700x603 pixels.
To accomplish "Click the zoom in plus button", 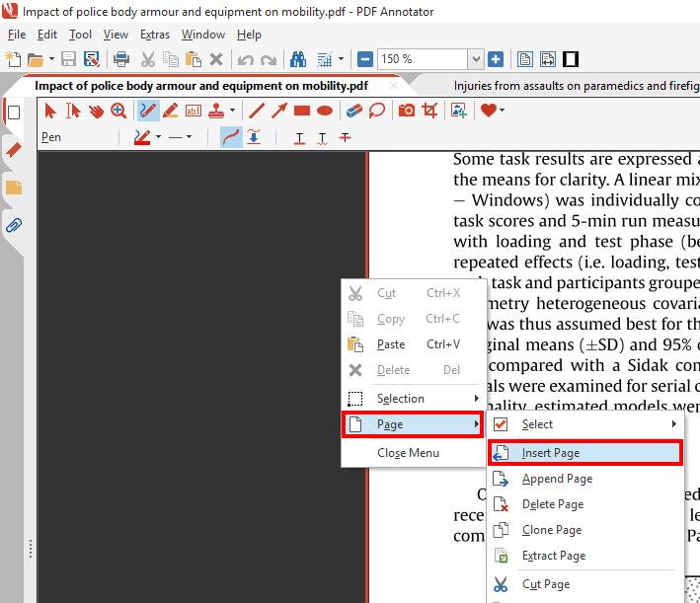I will point(496,59).
